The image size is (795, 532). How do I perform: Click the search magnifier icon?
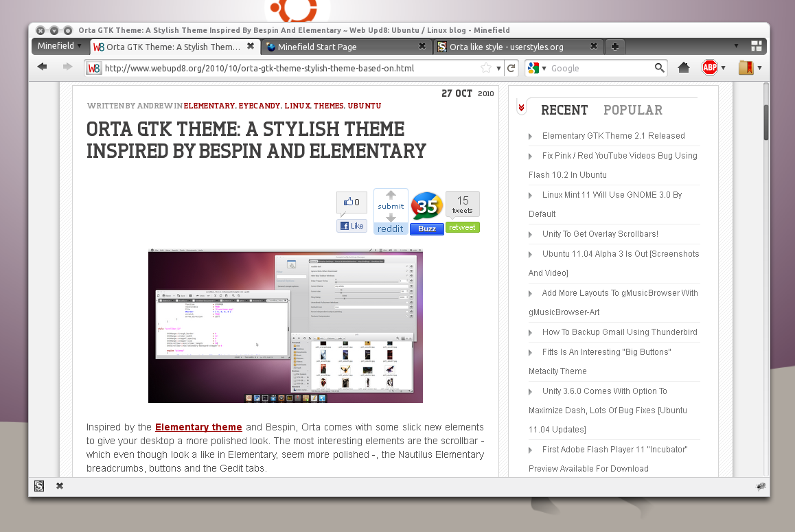pyautogui.click(x=659, y=67)
